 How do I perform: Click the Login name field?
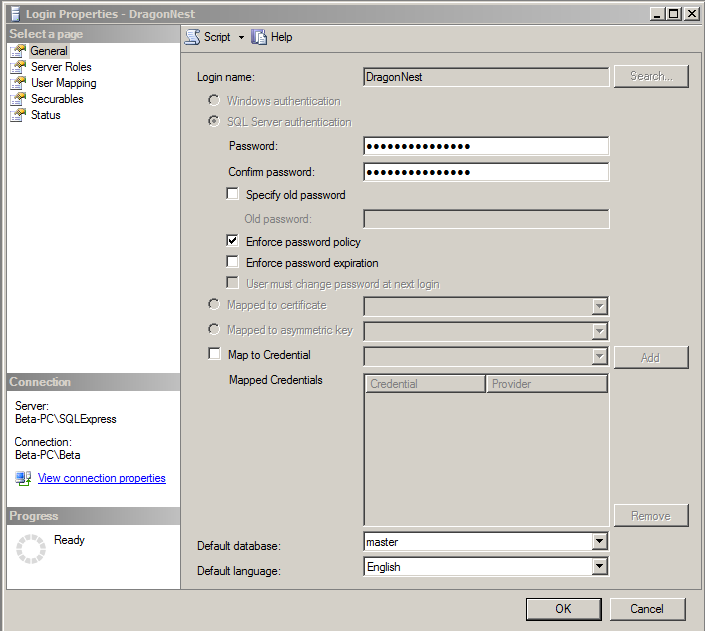(x=486, y=77)
